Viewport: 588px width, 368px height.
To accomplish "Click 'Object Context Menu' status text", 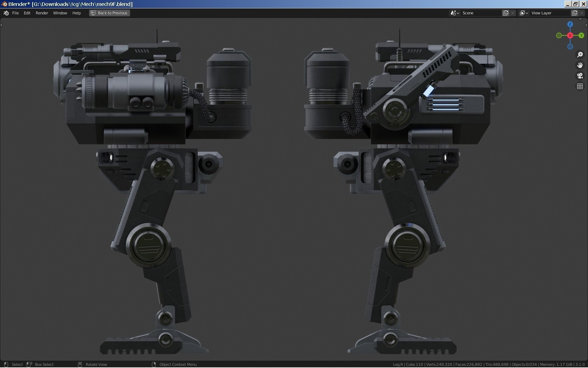I will [x=178, y=364].
